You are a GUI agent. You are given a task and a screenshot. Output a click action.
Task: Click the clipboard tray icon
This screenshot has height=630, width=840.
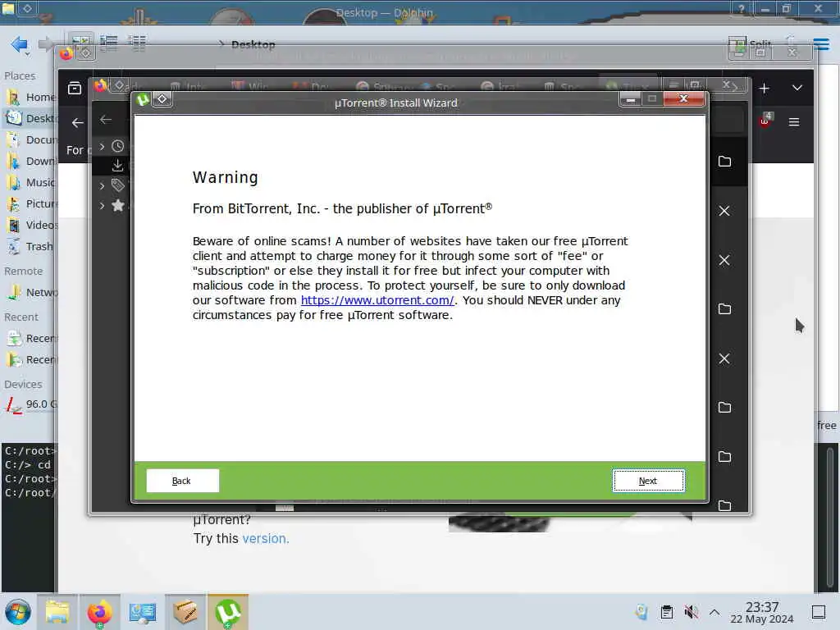(666, 612)
